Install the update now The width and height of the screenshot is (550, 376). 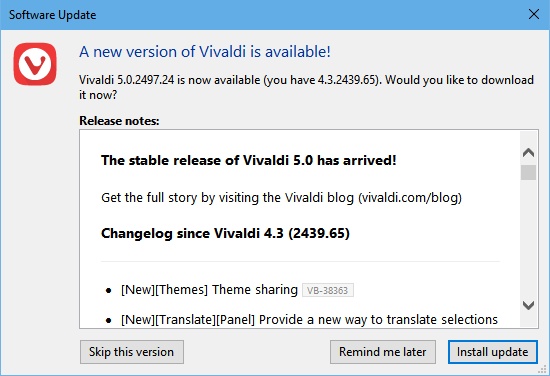click(492, 352)
